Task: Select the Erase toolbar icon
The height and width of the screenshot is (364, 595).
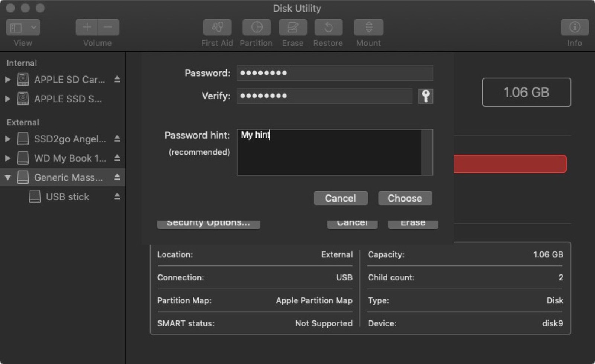Action: 293,27
